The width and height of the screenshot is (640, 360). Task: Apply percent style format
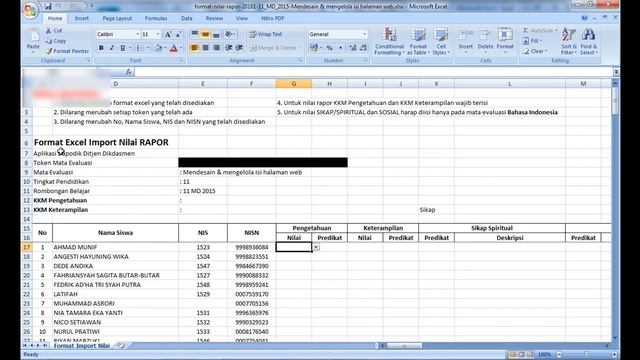coord(329,48)
